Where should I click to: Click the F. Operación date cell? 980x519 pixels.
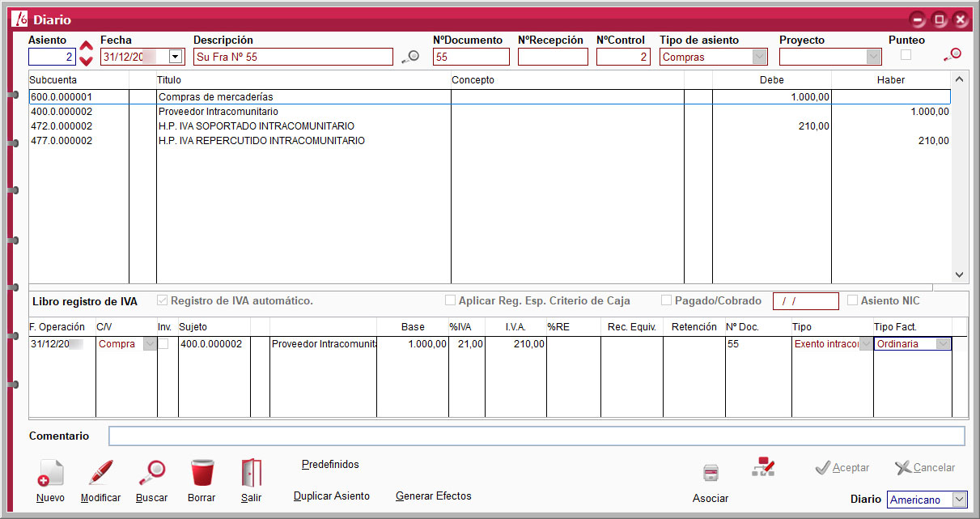point(62,344)
